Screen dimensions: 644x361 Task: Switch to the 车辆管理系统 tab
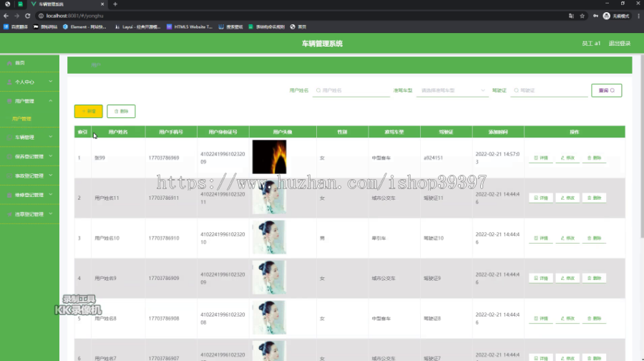[x=66, y=4]
